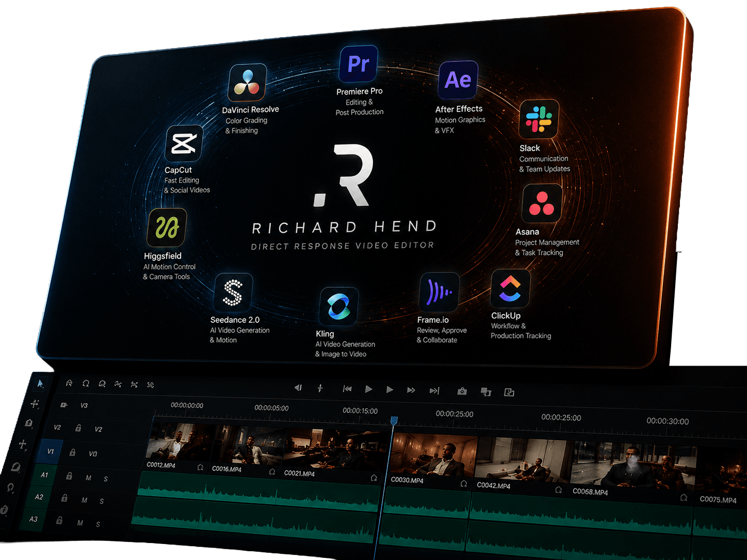Toggle the lock on track V2
This screenshot has height=560, width=747.
pos(78,428)
